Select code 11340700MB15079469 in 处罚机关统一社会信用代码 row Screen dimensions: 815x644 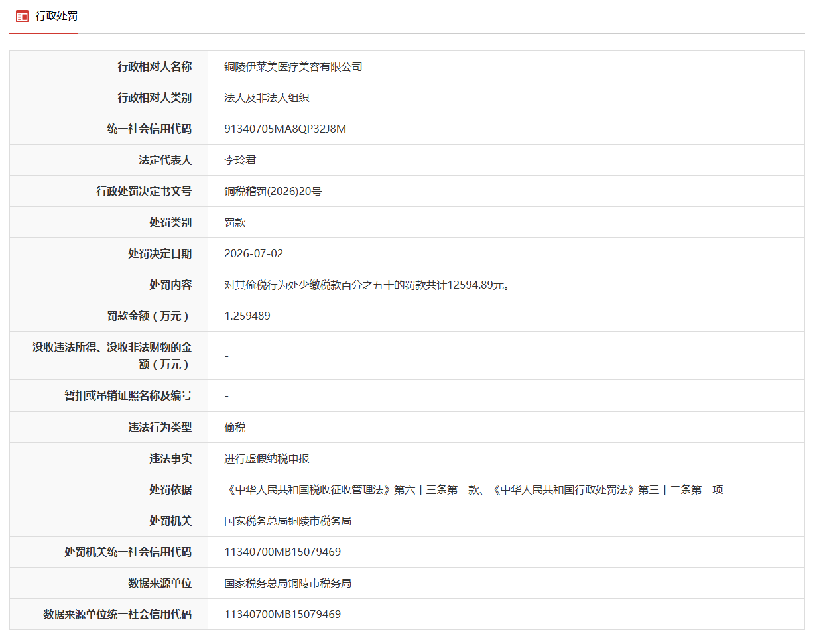(282, 552)
